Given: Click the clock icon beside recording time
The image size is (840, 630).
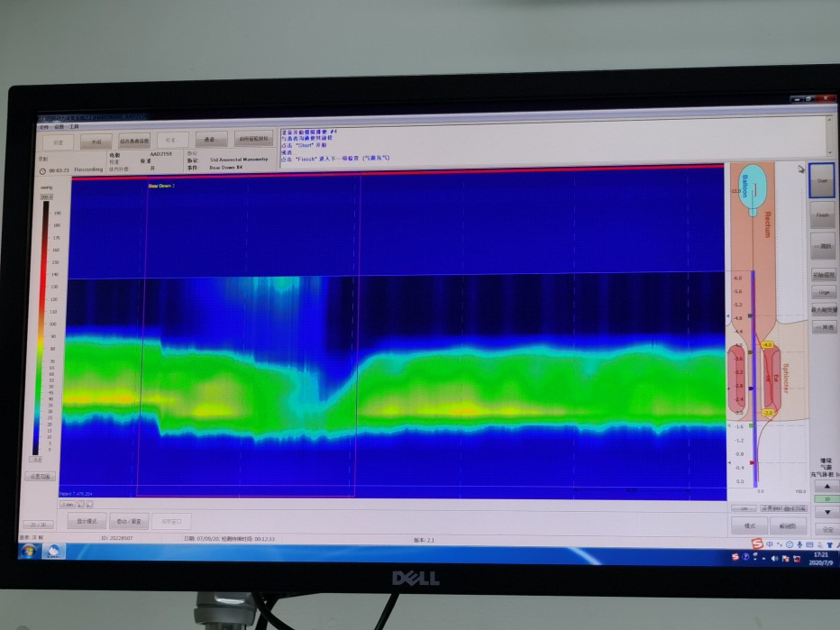Looking at the screenshot, I should click(41, 170).
